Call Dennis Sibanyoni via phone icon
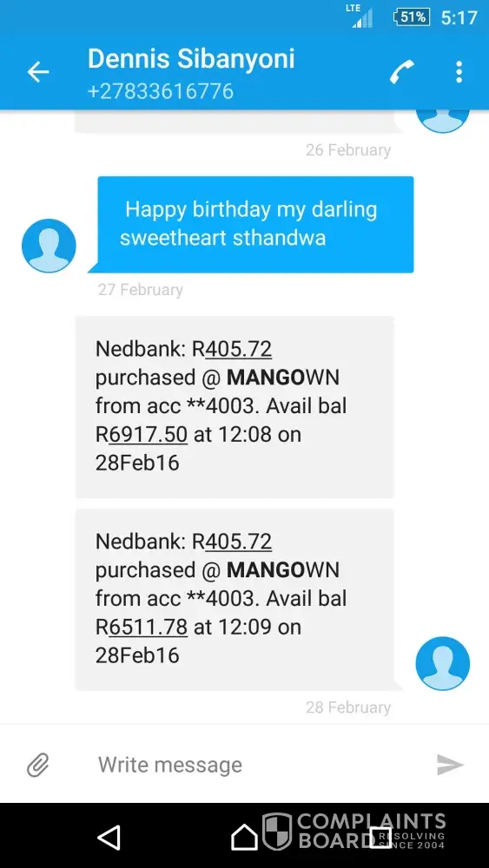Image resolution: width=489 pixels, height=868 pixels. click(402, 72)
